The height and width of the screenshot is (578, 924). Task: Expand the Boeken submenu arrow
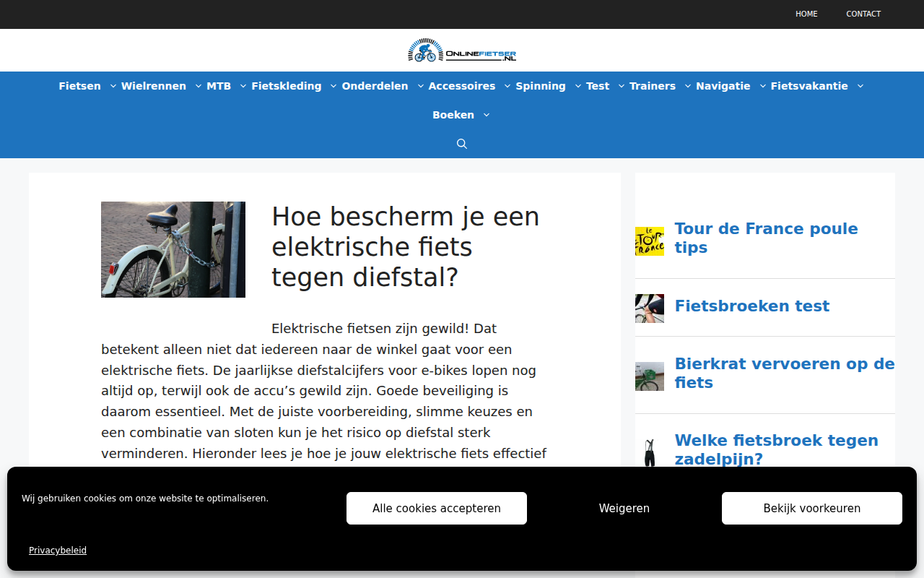(487, 115)
